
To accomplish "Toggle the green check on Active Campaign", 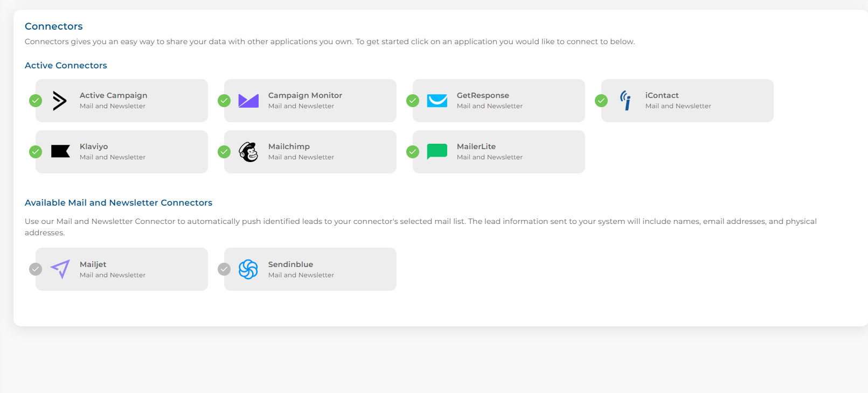I will (36, 101).
